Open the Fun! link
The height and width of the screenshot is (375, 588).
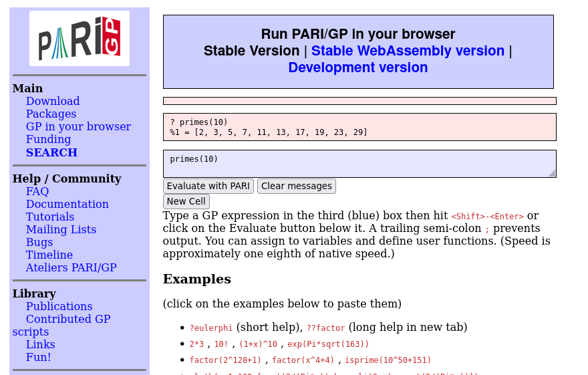pos(38,358)
